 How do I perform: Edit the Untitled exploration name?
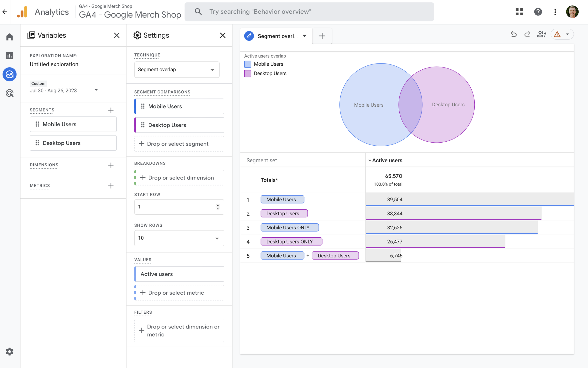pos(54,64)
